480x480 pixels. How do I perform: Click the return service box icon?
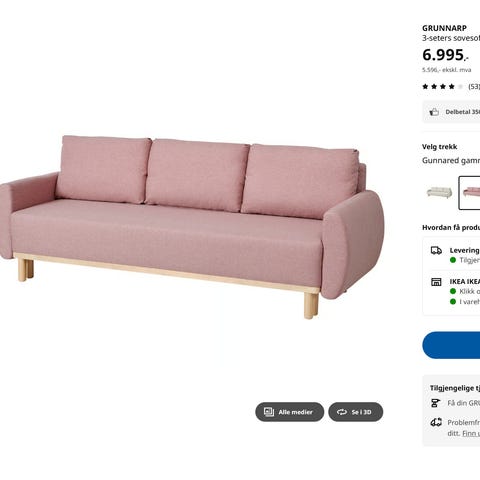click(436, 422)
